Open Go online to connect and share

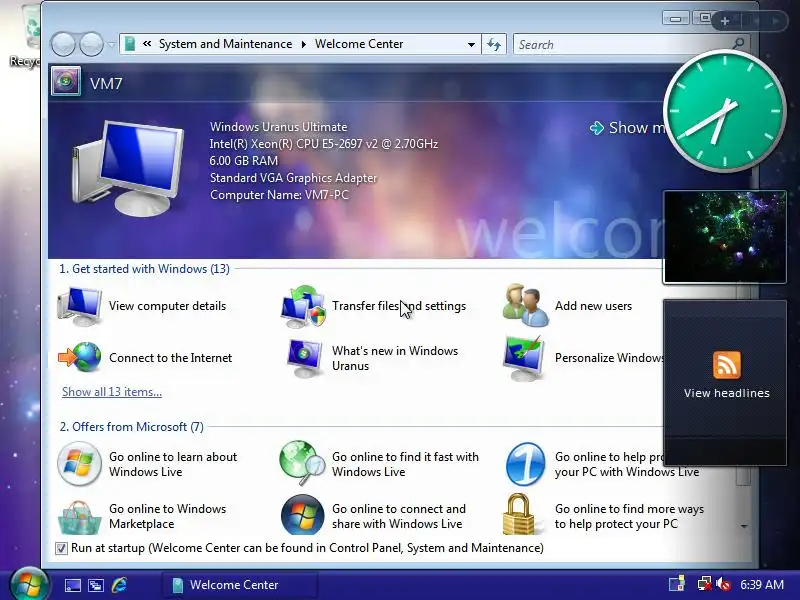pos(373,516)
